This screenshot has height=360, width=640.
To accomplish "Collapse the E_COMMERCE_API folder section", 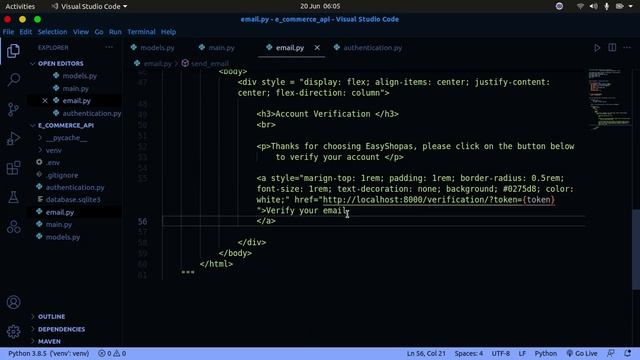I will point(66,125).
